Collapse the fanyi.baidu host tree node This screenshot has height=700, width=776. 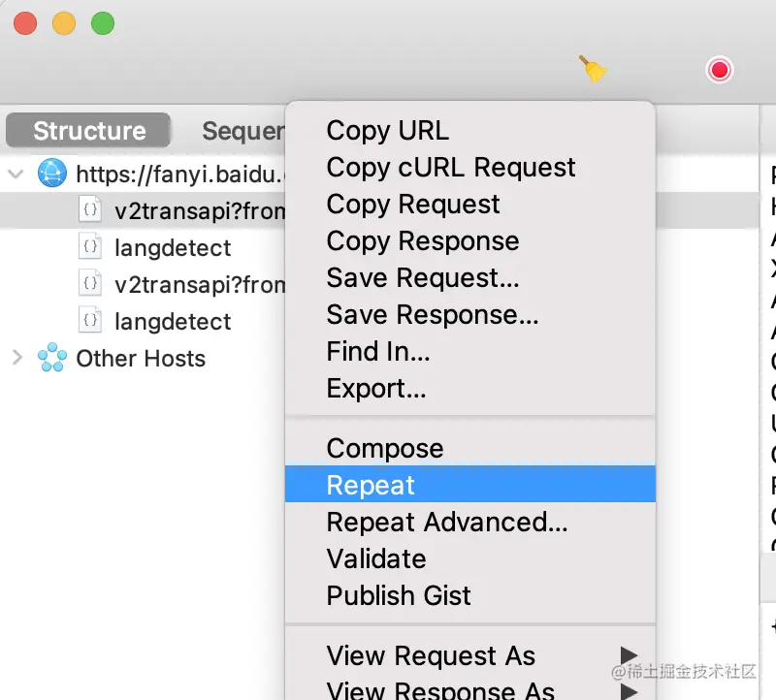coord(16,174)
